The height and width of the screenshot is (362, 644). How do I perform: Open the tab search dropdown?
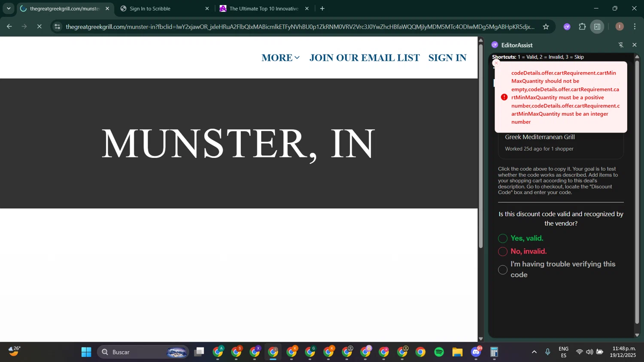coord(9,9)
